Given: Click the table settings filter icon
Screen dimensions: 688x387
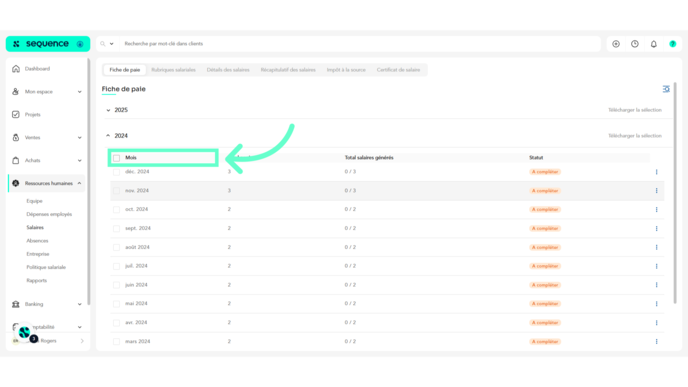Looking at the screenshot, I should 666,89.
